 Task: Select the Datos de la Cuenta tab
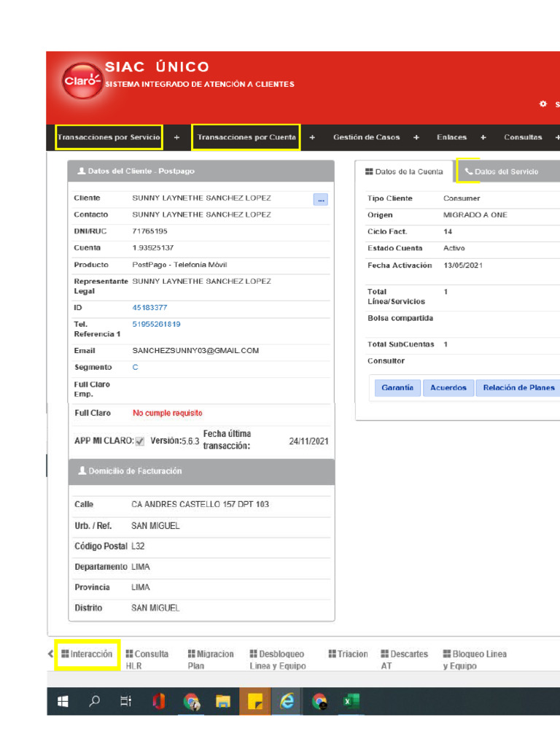(x=404, y=171)
